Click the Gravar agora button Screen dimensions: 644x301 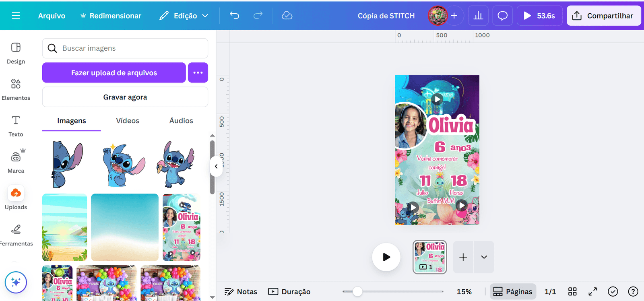coord(125,97)
